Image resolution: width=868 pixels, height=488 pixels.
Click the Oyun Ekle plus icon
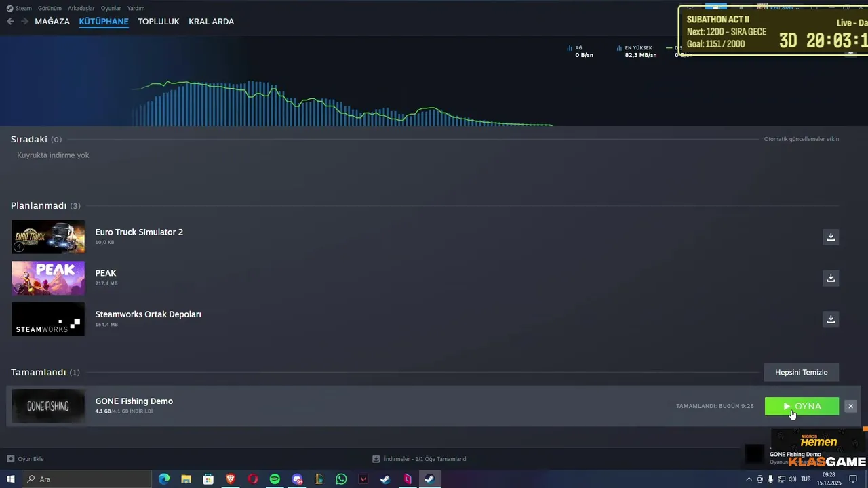pos(10,459)
